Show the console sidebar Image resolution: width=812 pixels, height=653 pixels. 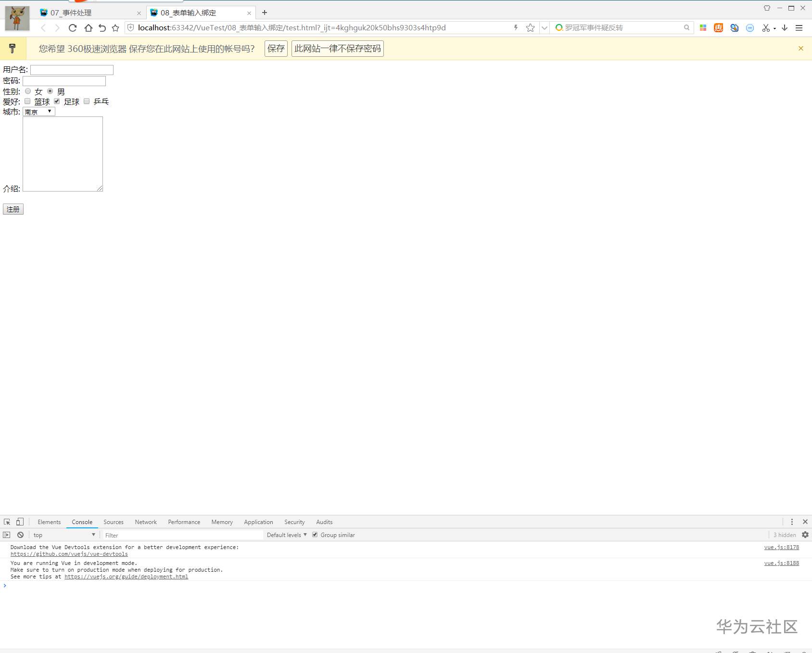click(x=6, y=535)
